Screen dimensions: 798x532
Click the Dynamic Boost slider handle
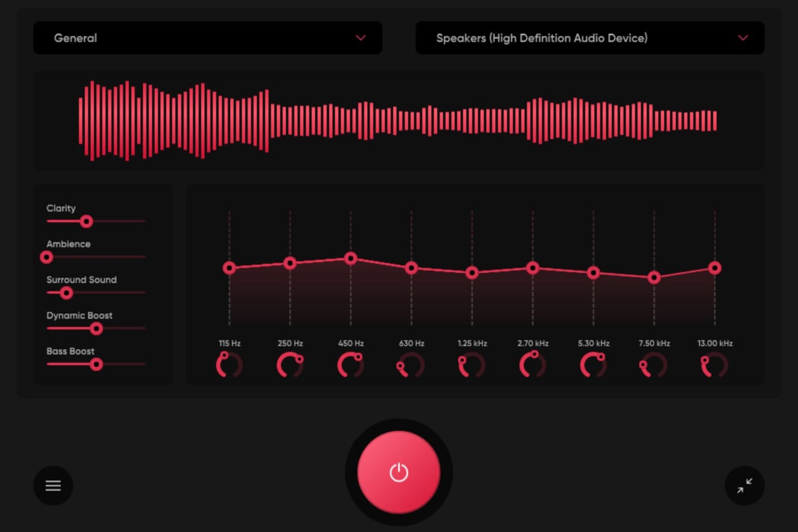coord(96,329)
